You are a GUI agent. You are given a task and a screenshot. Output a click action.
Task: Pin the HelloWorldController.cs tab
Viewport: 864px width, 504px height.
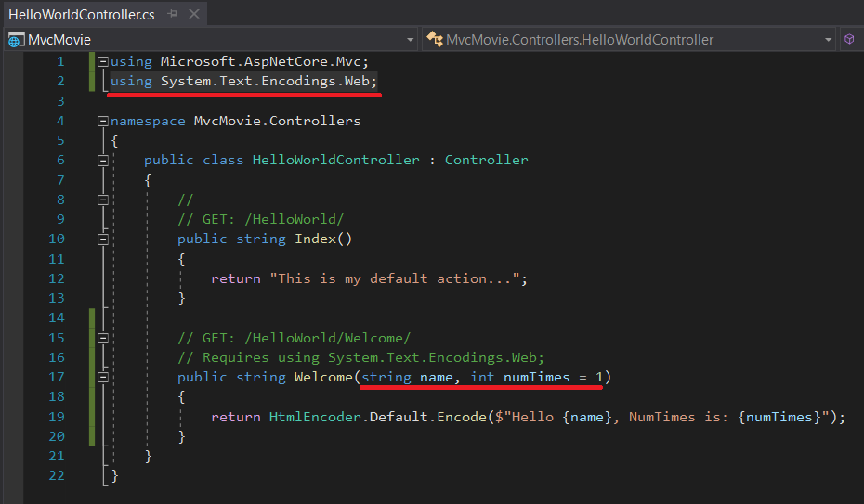click(173, 14)
